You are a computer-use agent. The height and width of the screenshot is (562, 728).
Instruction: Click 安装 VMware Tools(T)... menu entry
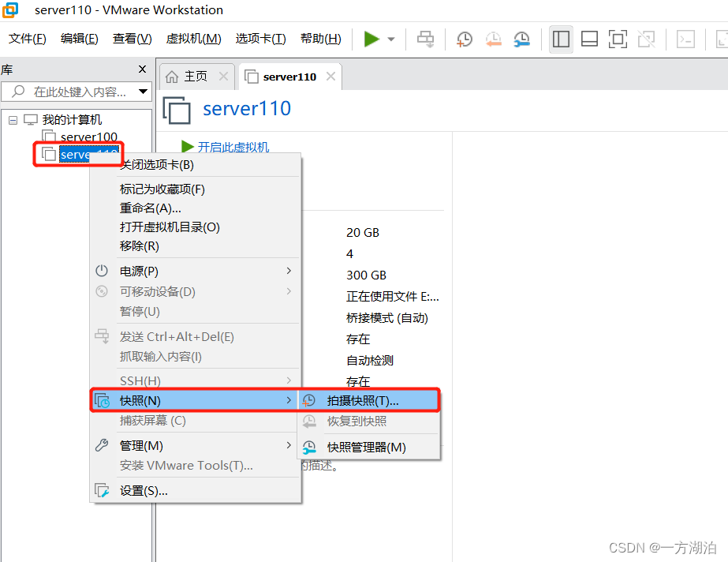(196, 465)
